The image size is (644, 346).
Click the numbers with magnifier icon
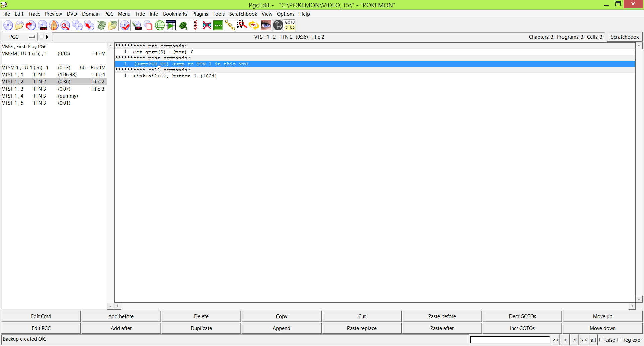pyautogui.click(x=242, y=25)
